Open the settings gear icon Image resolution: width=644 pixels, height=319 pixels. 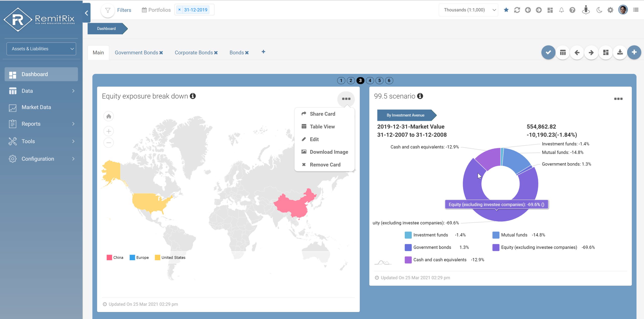(610, 10)
